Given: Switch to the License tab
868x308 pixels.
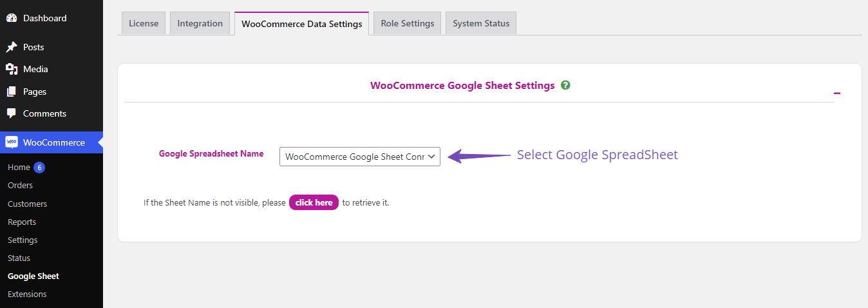Looking at the screenshot, I should (144, 23).
